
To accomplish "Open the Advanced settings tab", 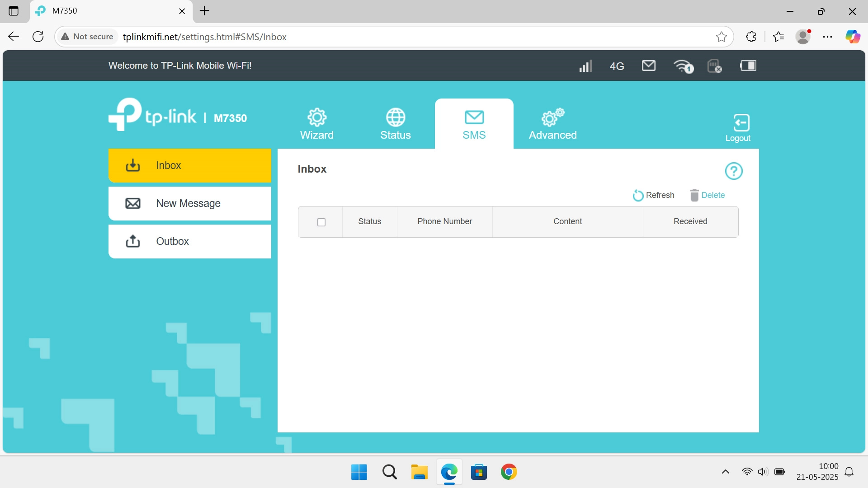I will pyautogui.click(x=552, y=124).
